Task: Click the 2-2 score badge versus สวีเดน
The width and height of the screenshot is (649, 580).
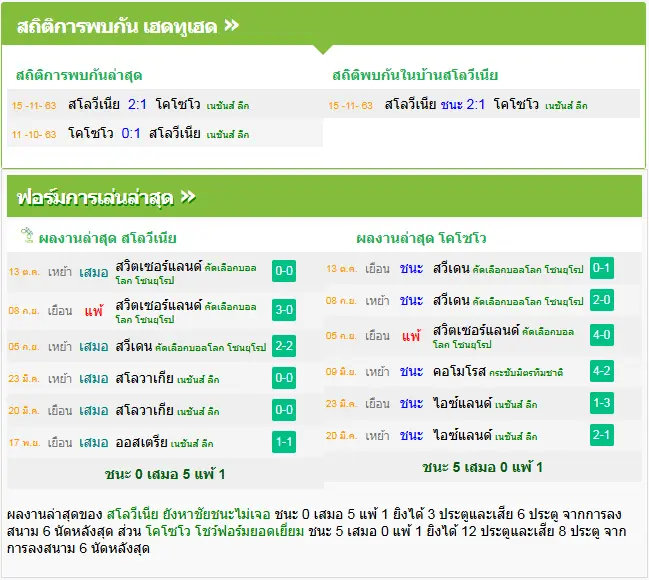Action: 284,346
